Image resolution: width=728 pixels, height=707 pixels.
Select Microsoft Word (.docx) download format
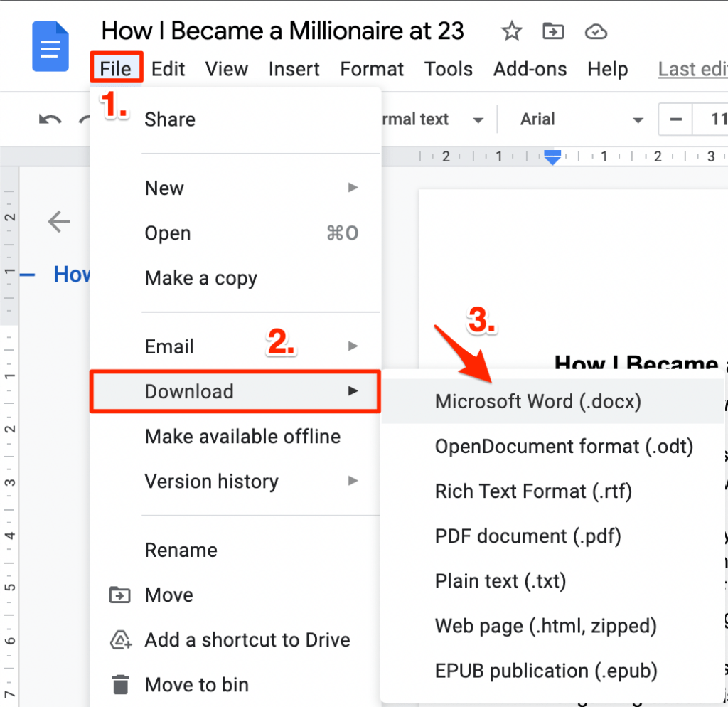click(x=537, y=401)
